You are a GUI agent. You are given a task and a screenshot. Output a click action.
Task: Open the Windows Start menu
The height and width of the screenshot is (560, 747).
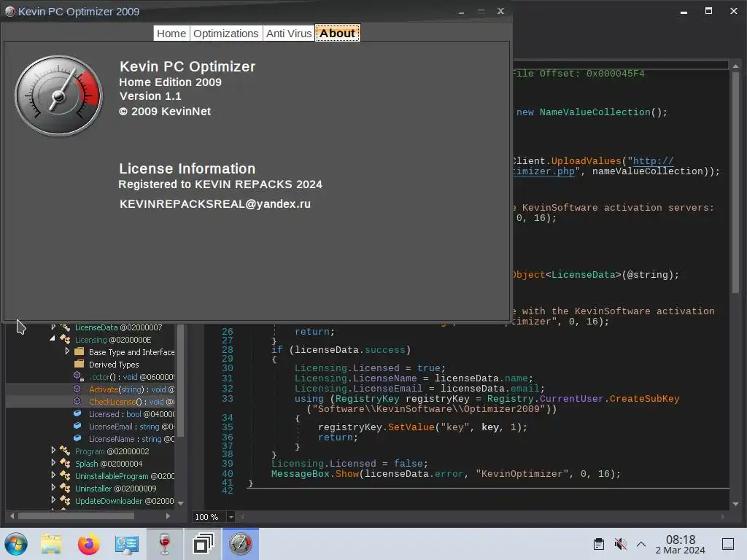[16, 544]
